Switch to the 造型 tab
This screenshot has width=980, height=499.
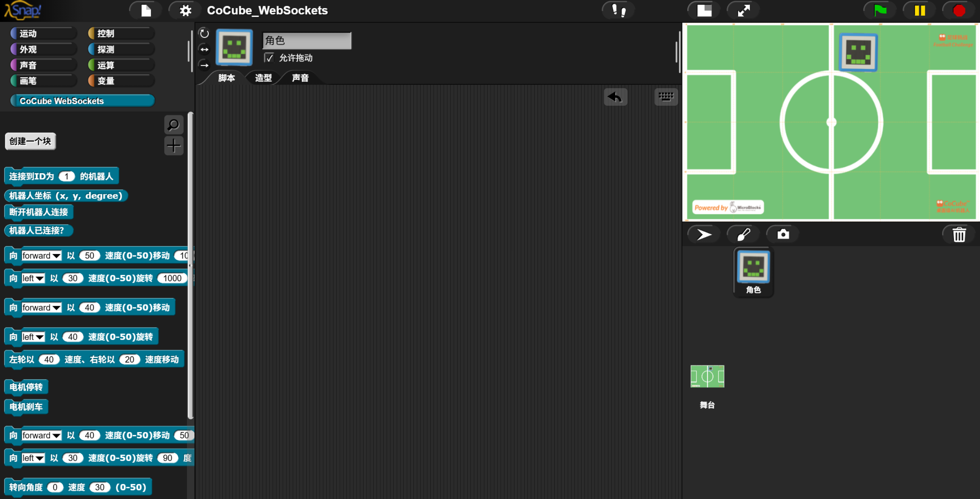point(263,78)
